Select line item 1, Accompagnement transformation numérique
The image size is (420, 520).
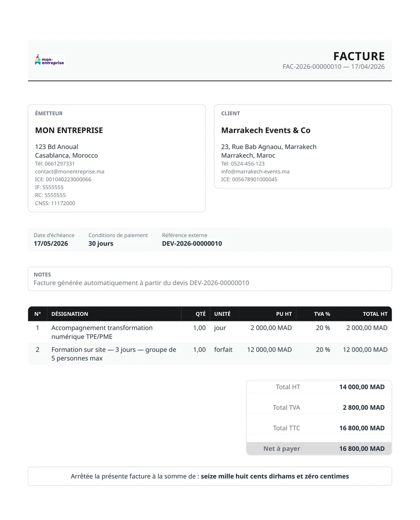102,332
